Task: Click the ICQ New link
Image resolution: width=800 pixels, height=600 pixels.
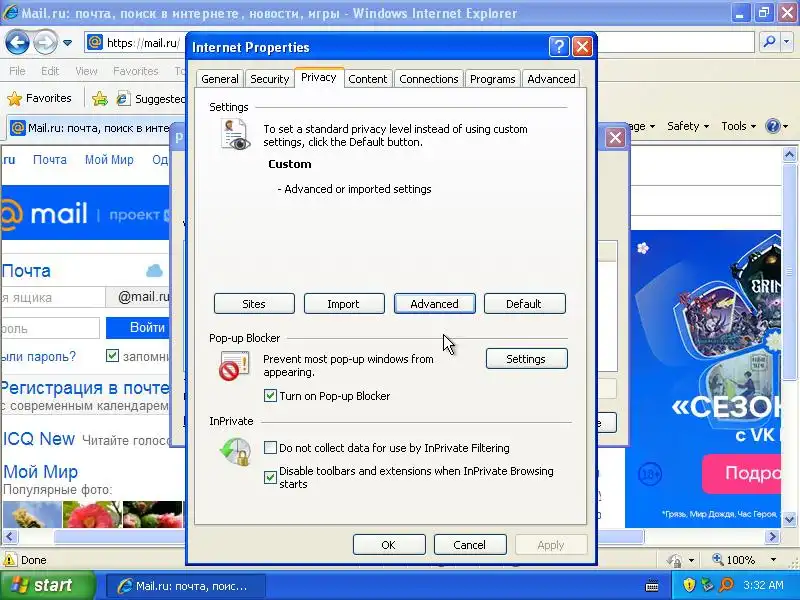Action: [39, 438]
